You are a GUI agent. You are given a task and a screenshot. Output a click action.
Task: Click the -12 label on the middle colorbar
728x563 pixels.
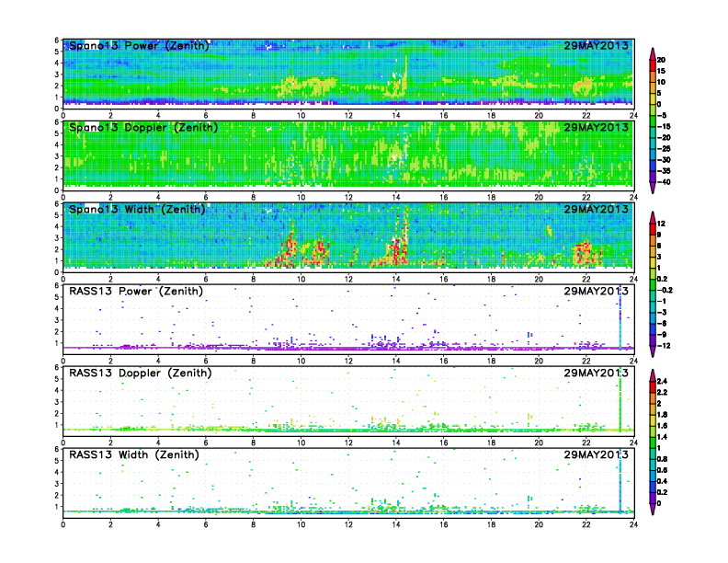[x=664, y=346]
